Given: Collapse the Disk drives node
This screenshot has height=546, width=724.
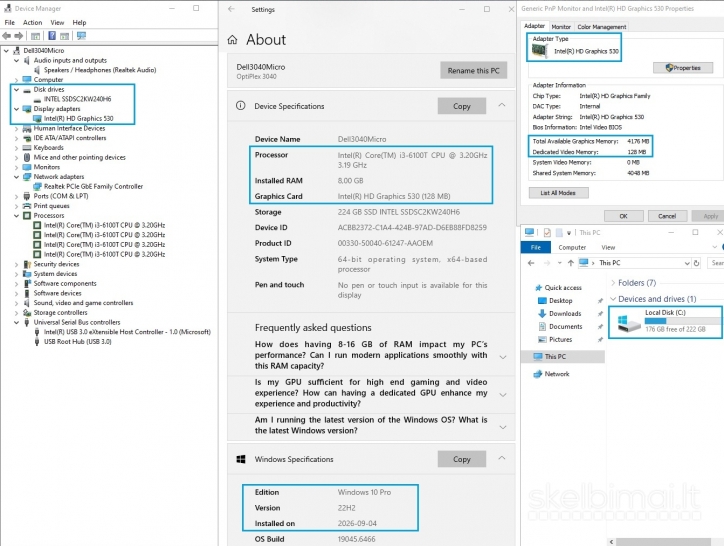Looking at the screenshot, I should tap(17, 89).
